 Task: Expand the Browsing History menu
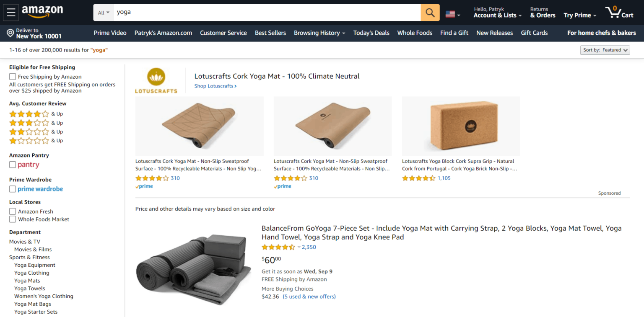[x=319, y=33]
